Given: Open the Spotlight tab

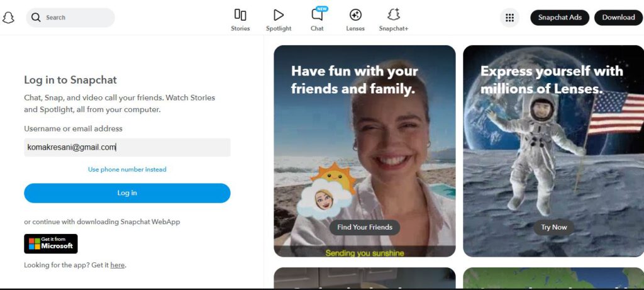Looking at the screenshot, I should click(x=279, y=20).
